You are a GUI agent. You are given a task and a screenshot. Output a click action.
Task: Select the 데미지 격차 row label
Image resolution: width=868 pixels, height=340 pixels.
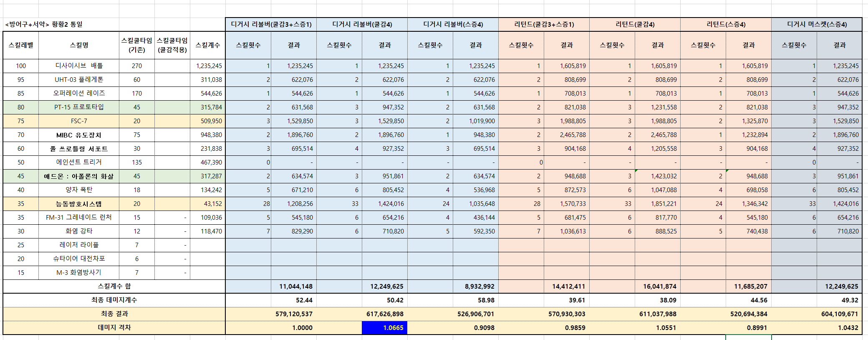pyautogui.click(x=114, y=327)
